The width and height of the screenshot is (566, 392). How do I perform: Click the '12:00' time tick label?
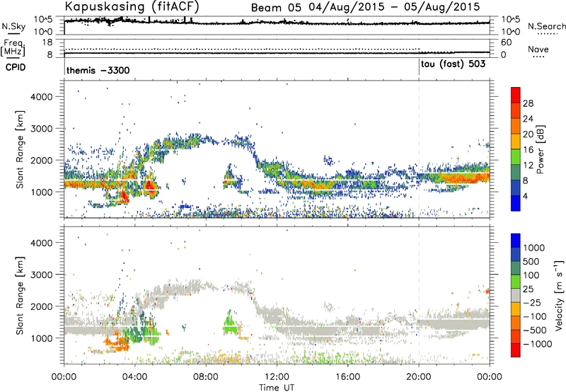click(277, 377)
